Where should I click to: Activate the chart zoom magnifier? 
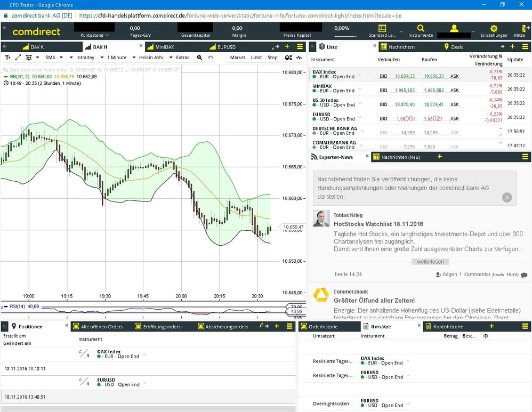(199, 57)
